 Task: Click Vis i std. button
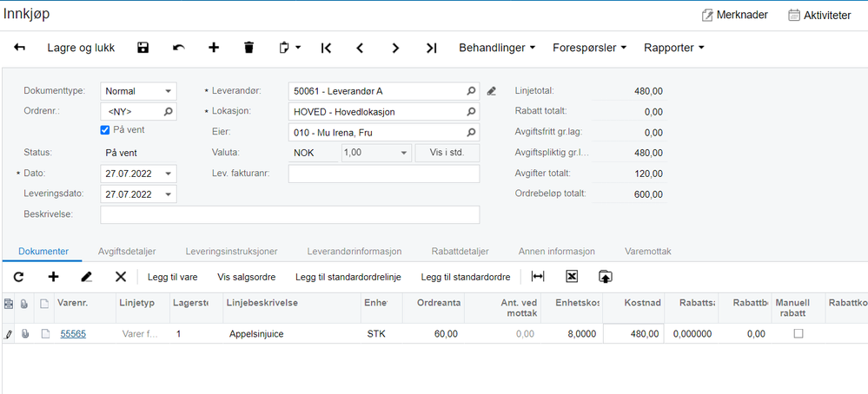[447, 153]
